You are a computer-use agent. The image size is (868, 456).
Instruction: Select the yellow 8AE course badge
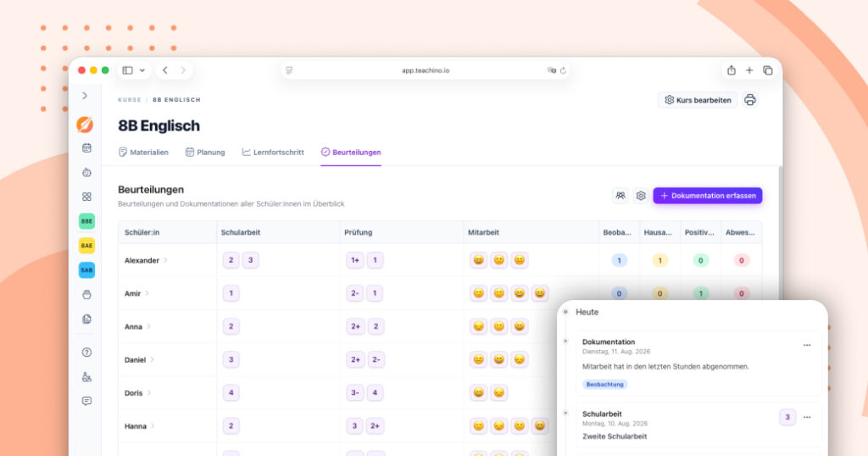(x=87, y=245)
